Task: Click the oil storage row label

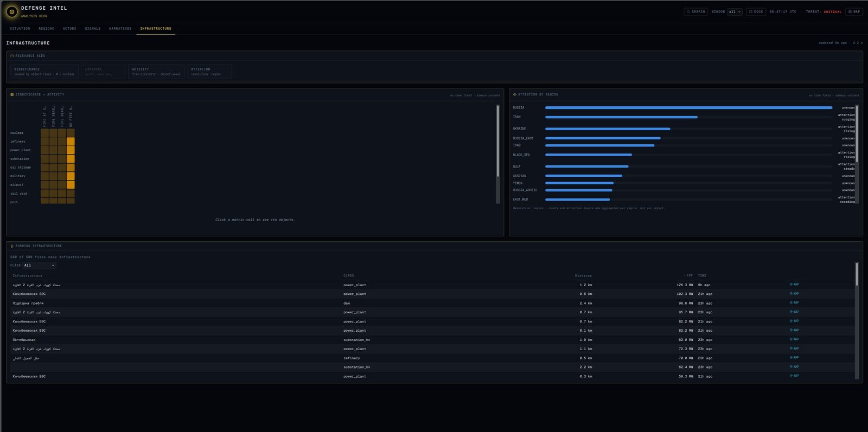Action: 21,167
